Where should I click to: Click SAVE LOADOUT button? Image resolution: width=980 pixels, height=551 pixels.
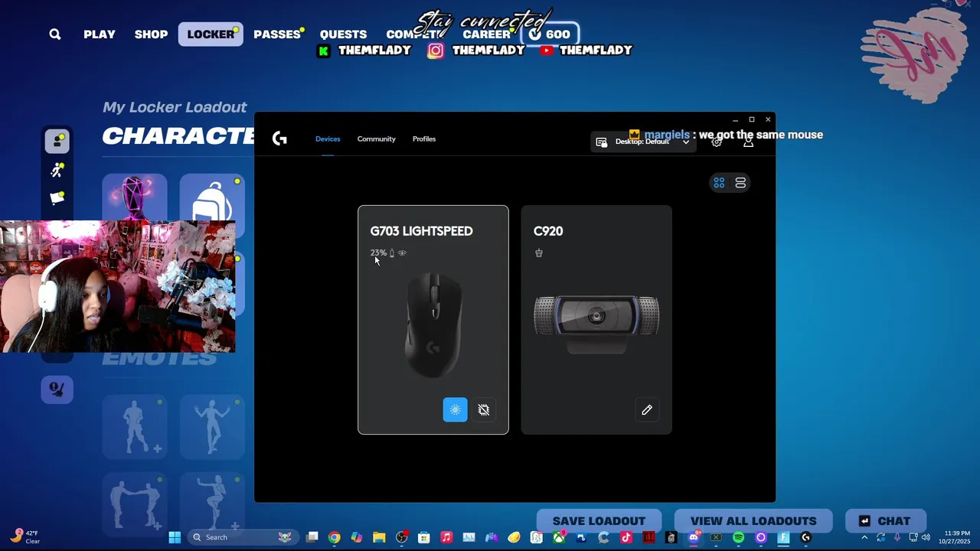[599, 521]
